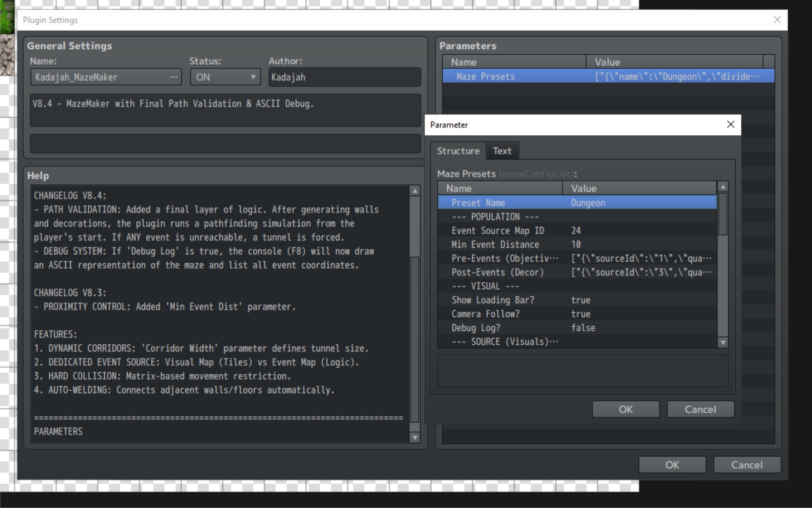Image resolution: width=812 pixels, height=508 pixels.
Task: Click the Help scrollbar up arrow
Action: [x=415, y=191]
